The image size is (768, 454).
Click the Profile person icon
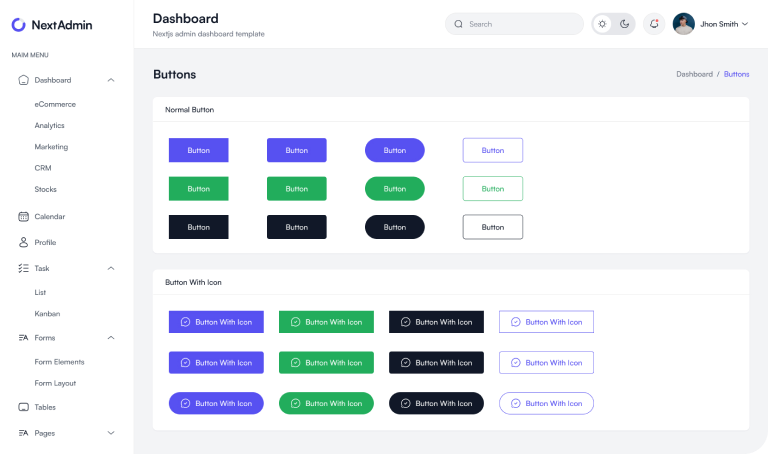coord(23,242)
